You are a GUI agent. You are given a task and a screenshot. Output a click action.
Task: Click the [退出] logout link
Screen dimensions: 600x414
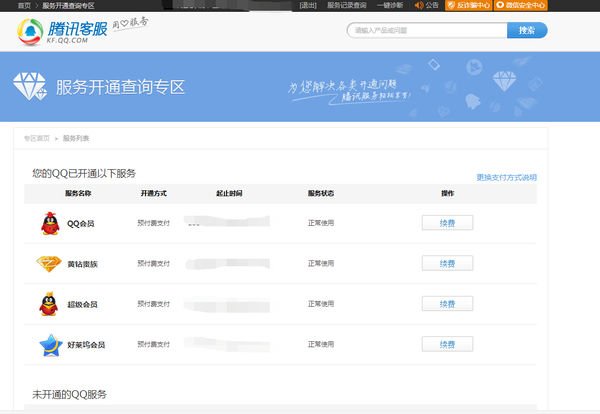click(308, 5)
